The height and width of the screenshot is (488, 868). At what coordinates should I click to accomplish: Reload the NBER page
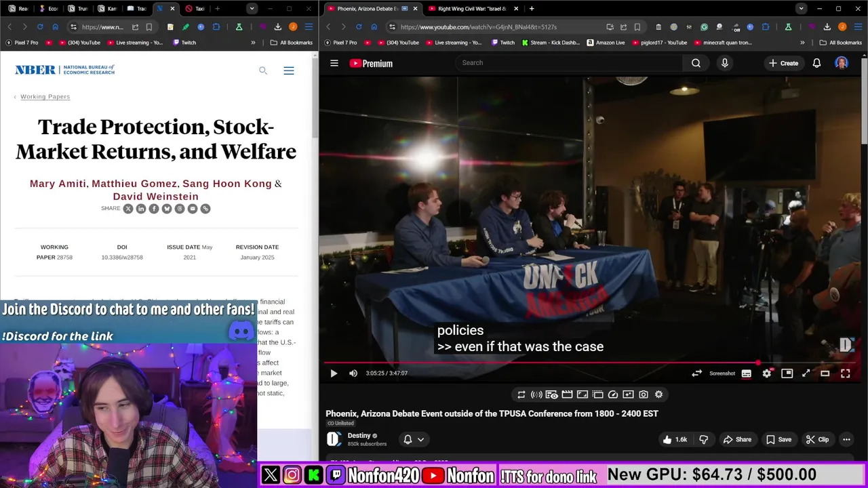click(x=40, y=27)
